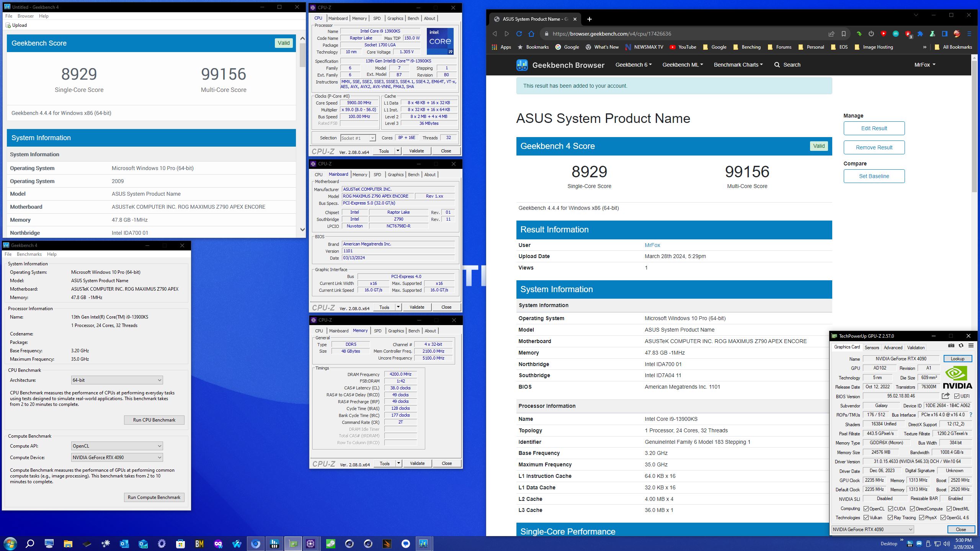Open the Sensors tab in GPU-Z
Image resolution: width=980 pixels, height=551 pixels.
click(x=872, y=348)
